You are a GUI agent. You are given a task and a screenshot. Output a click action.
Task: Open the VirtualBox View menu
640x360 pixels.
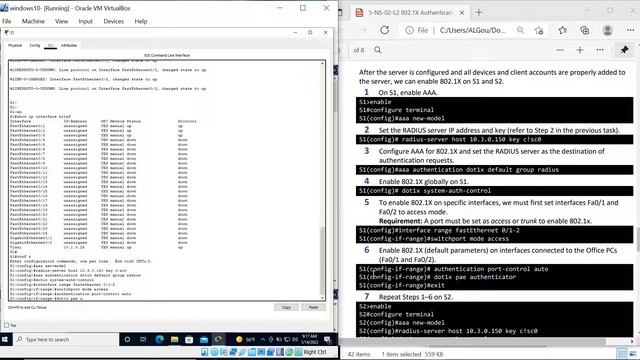61,21
